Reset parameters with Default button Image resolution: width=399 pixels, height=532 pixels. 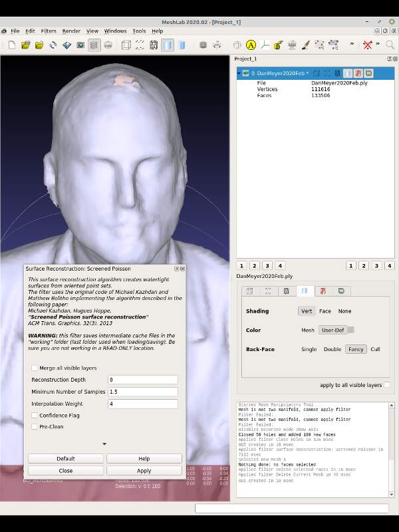[65, 458]
